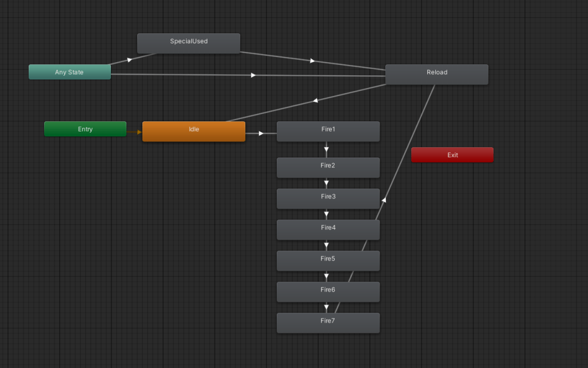Select the Fire7 to Reload transition arrow

(384, 200)
